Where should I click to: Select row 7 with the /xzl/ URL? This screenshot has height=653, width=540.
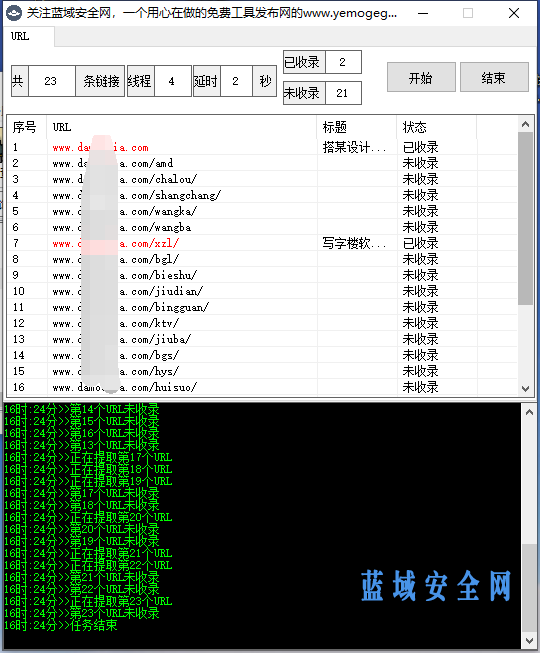[262, 243]
